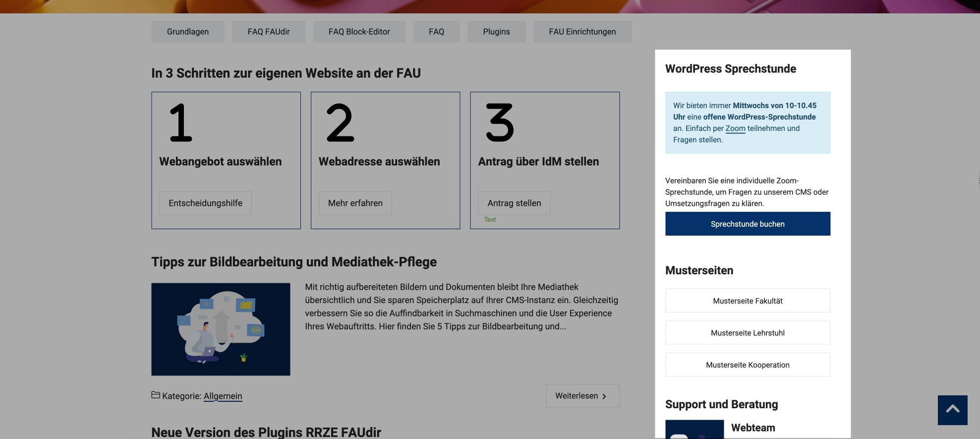The width and height of the screenshot is (980, 439).
Task: Click the Mediathek cloud illustration thumbnail
Action: (221, 329)
